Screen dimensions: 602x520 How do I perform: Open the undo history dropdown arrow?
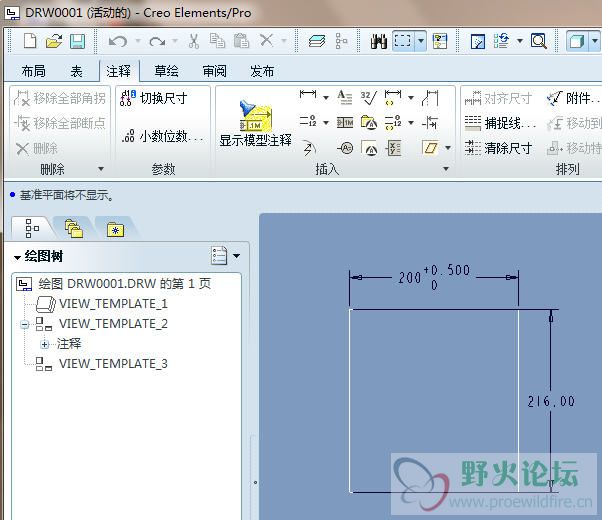138,41
